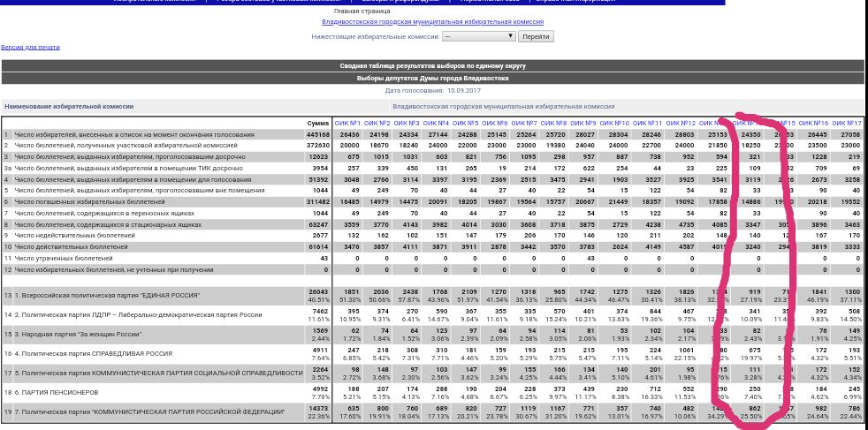Screen dimensions: 868x430
Task: Open the ОИК №8 column link
Action: [553, 124]
